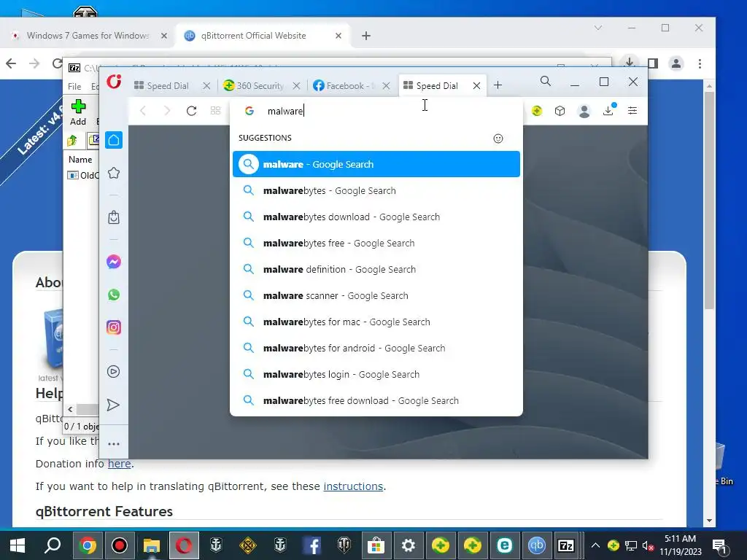Open Speed Dial grid icon in Opera toolbar
747x560 pixels.
coord(215,111)
